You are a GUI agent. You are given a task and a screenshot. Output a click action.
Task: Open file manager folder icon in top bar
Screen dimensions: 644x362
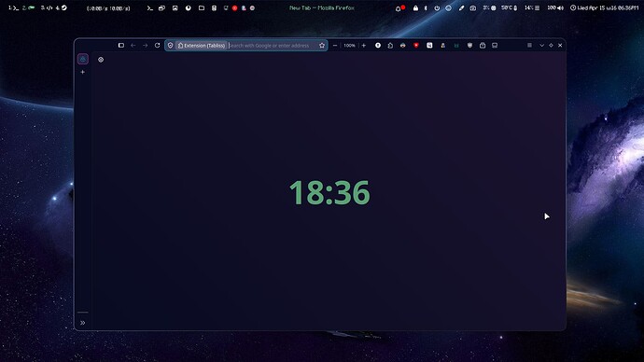202,7
